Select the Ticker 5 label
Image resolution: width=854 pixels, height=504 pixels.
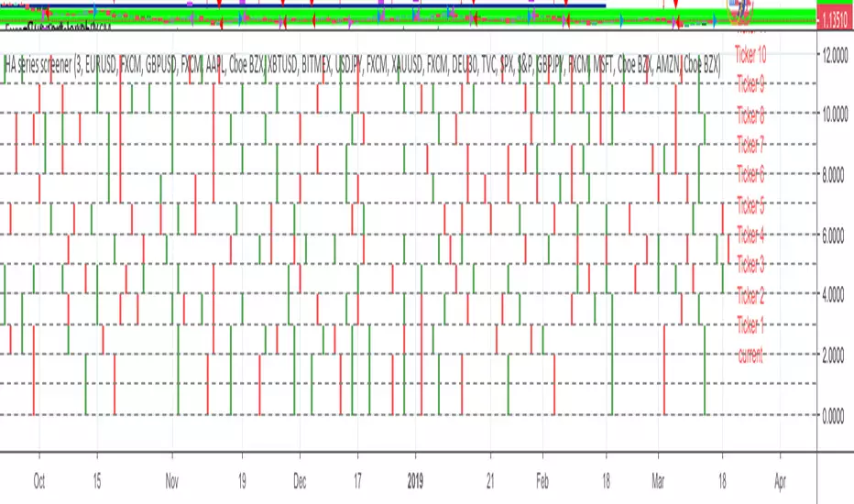750,205
